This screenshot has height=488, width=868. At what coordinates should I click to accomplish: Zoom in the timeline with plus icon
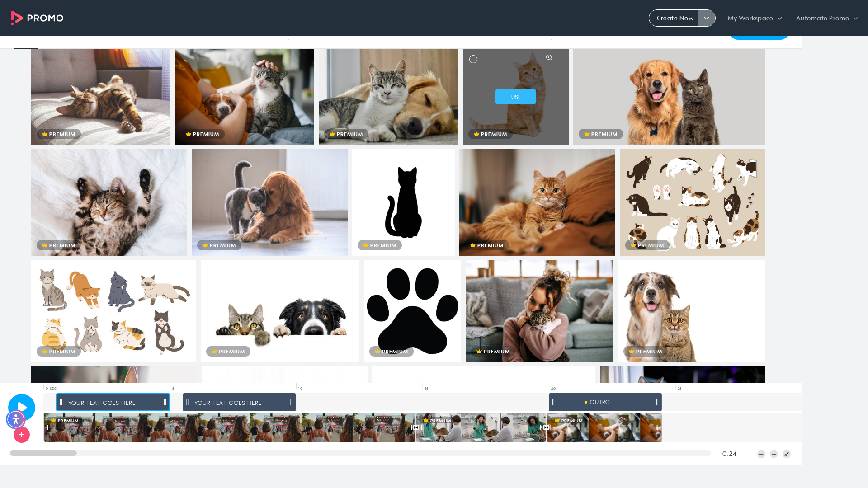[x=774, y=454]
